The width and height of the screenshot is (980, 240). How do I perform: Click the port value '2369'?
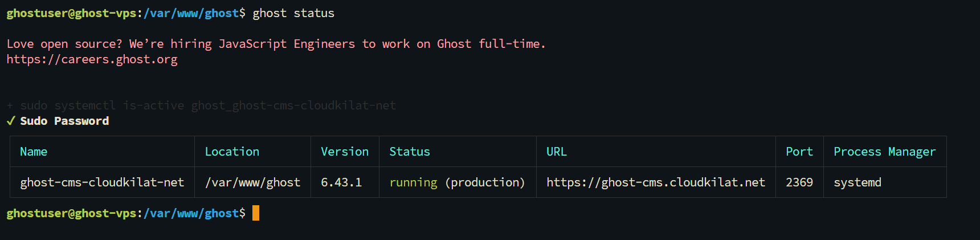[799, 182]
